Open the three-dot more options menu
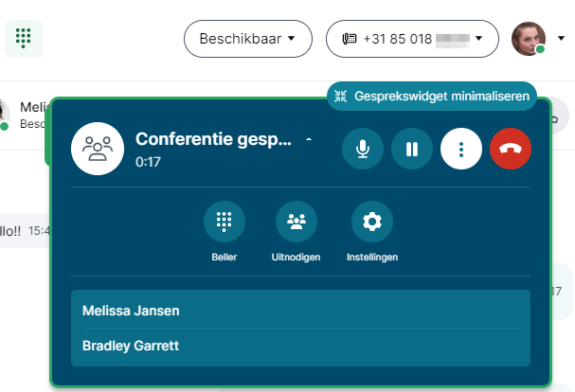Image resolution: width=575 pixels, height=392 pixels. pos(461,149)
